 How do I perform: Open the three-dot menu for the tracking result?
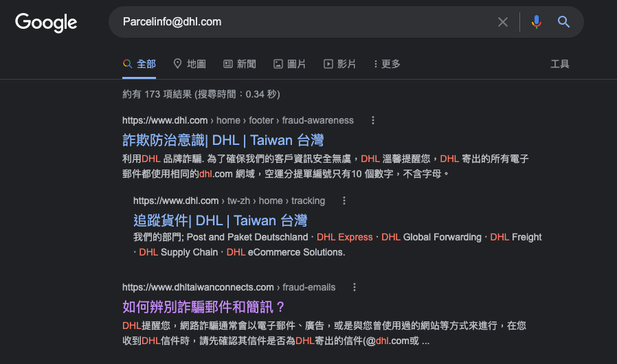pyautogui.click(x=344, y=201)
